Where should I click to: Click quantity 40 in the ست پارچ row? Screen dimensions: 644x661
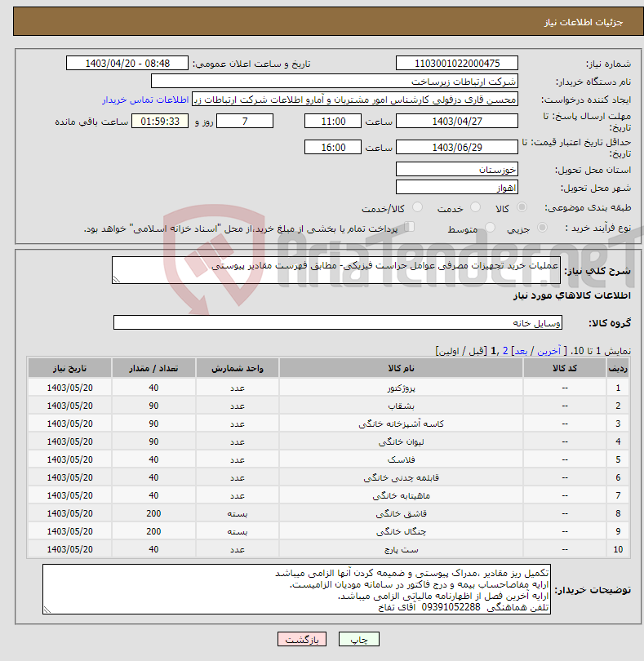153,549
